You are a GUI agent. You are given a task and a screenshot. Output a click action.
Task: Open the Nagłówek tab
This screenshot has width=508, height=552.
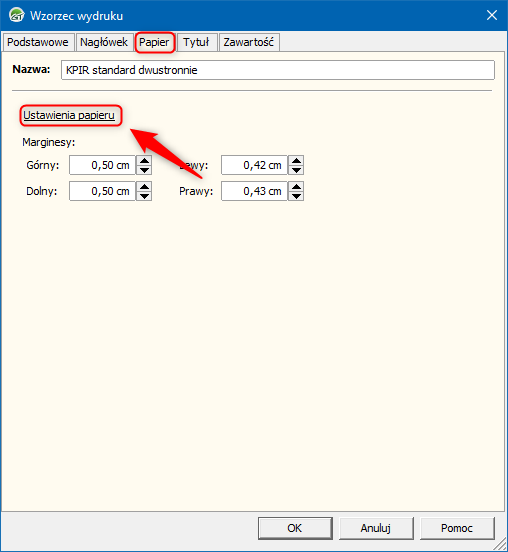coord(104,42)
